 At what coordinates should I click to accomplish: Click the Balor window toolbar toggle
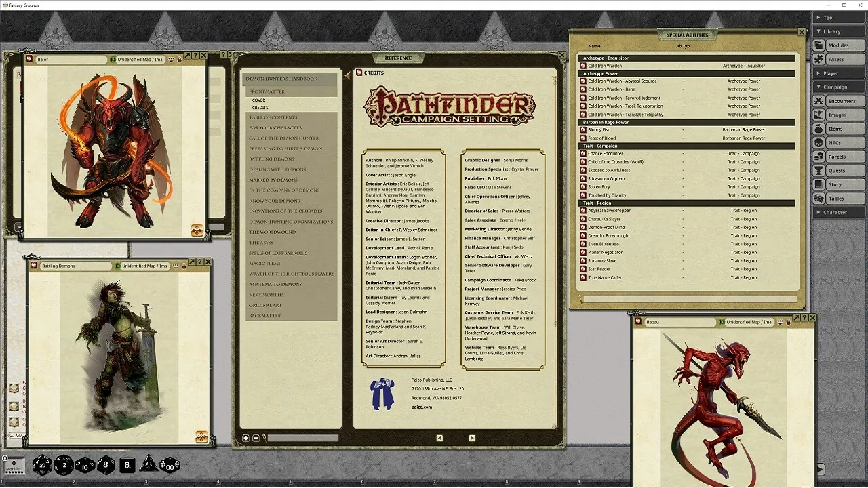click(197, 230)
